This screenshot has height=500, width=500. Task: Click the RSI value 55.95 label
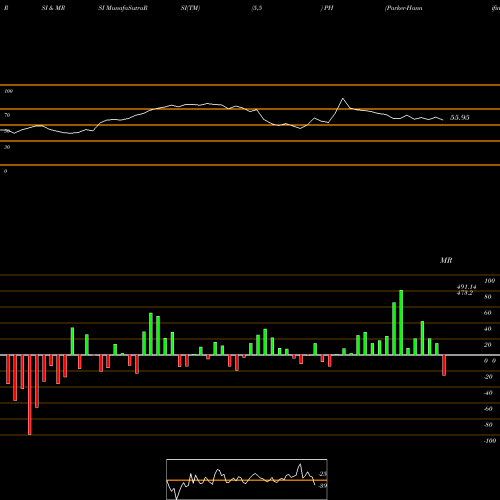pos(460,118)
